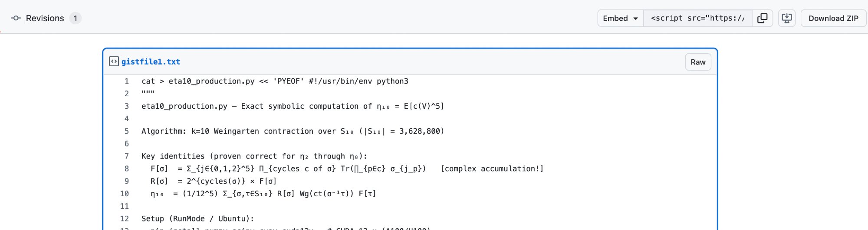This screenshot has width=868, height=230.
Task: Click the save gist to desktop icon
Action: (786, 18)
